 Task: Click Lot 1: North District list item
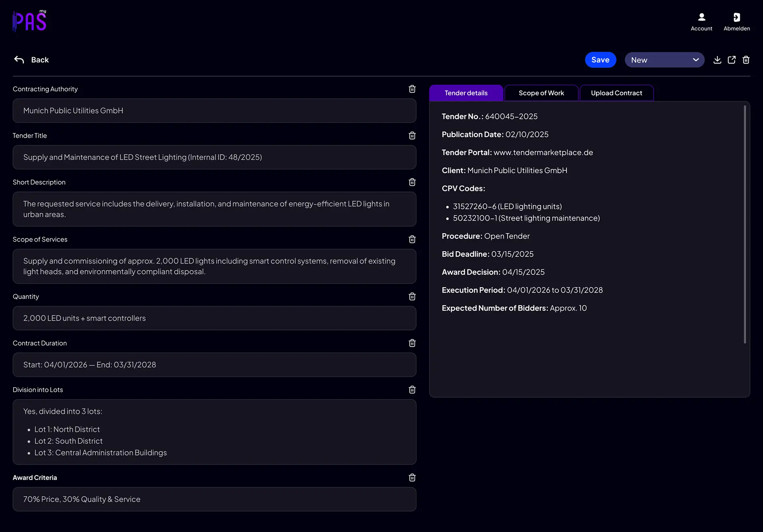coord(67,429)
